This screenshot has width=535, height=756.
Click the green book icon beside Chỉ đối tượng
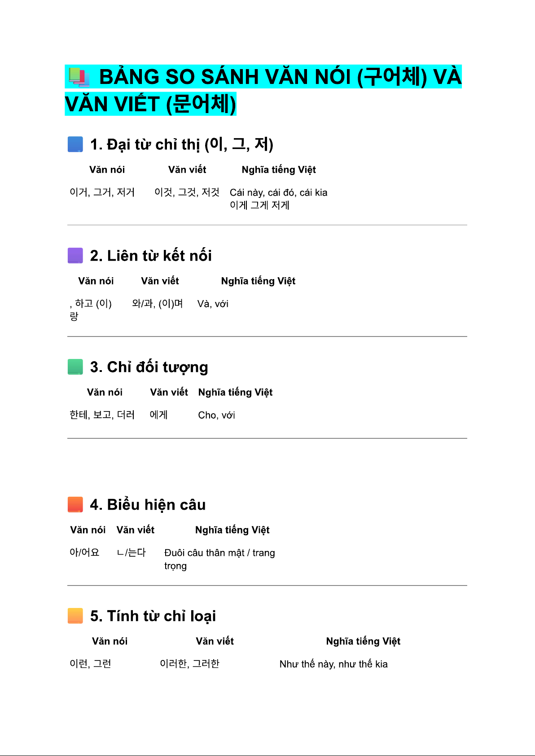(75, 367)
